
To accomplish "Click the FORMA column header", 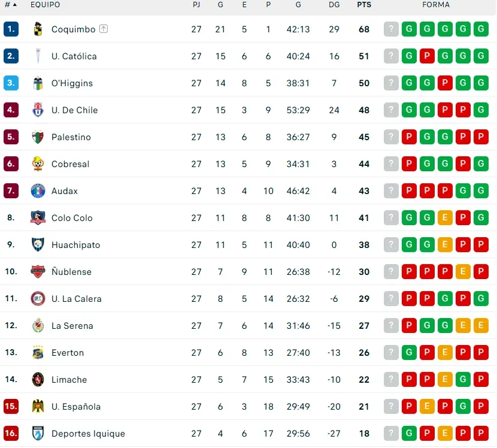I will (x=435, y=5).
